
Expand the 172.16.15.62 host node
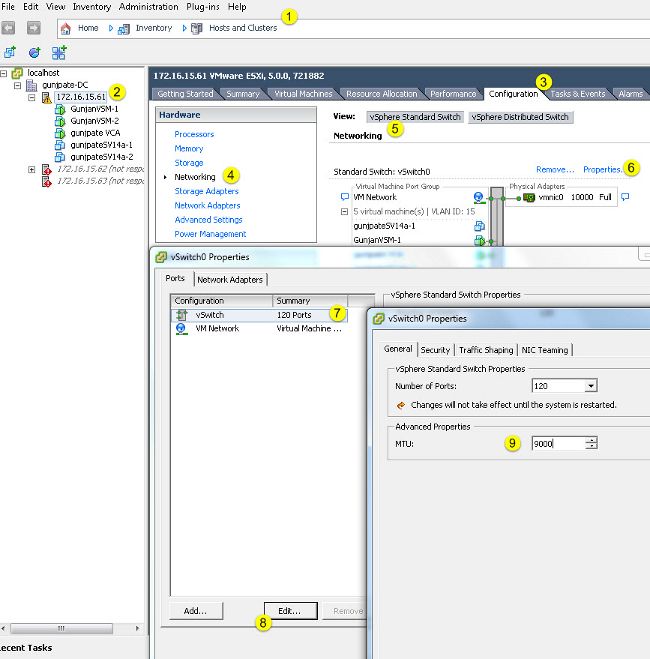click(x=32, y=169)
